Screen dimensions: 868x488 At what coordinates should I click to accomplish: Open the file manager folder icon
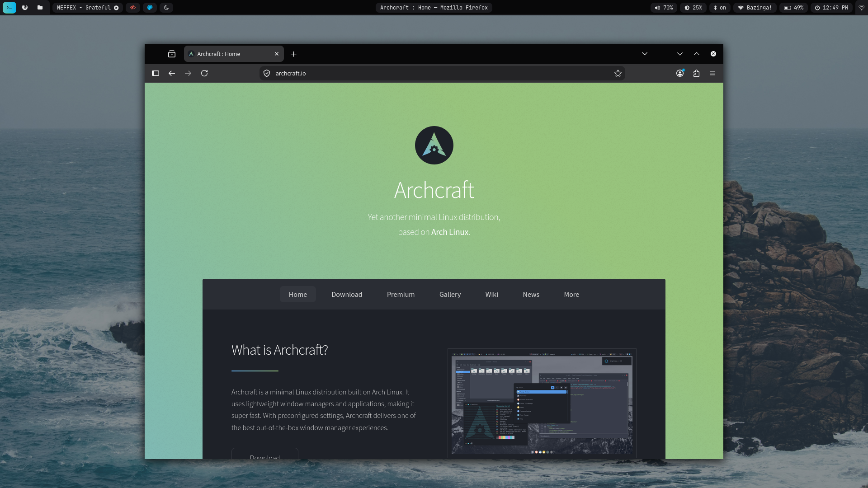click(x=40, y=8)
